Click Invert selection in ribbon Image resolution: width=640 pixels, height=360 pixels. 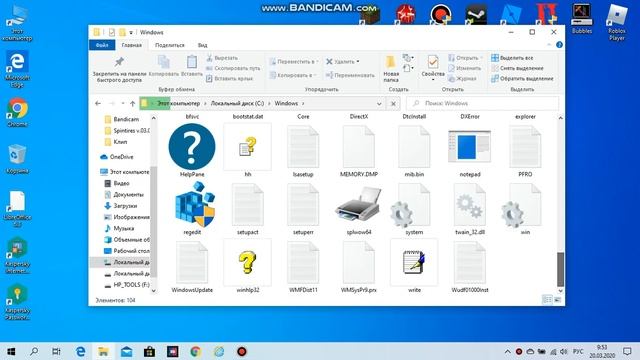[x=522, y=78]
